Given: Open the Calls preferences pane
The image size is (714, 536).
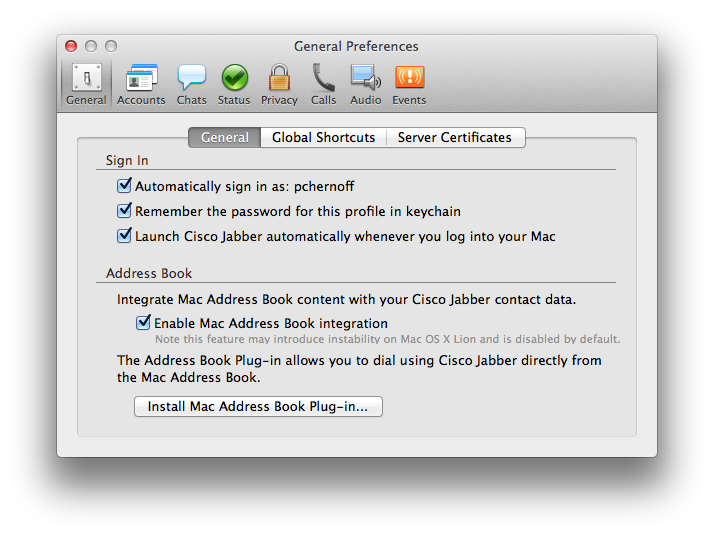Looking at the screenshot, I should pyautogui.click(x=323, y=84).
